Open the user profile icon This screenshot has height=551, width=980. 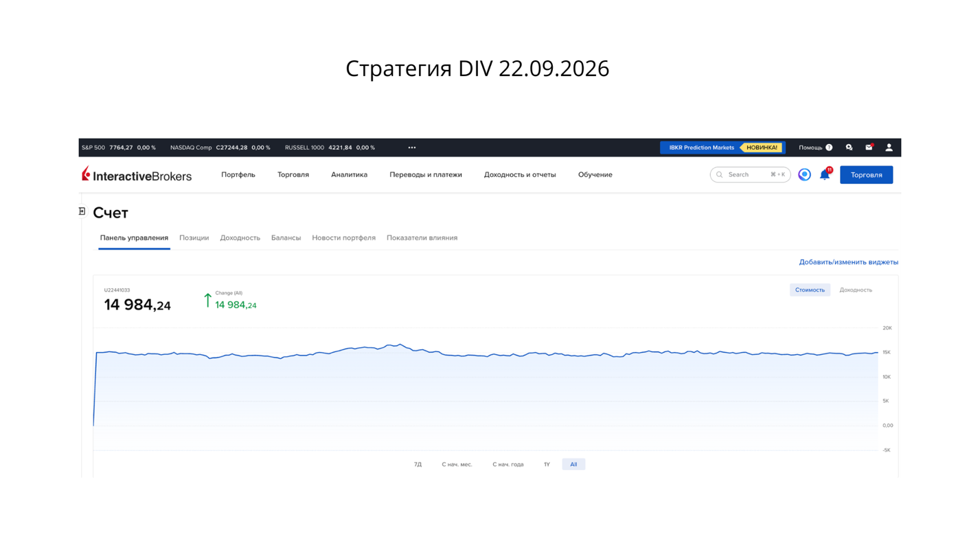[x=889, y=148]
